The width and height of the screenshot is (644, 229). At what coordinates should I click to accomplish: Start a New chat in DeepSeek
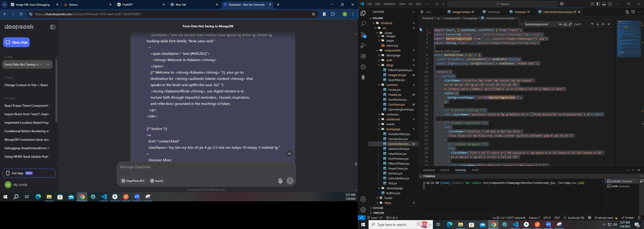tap(17, 42)
